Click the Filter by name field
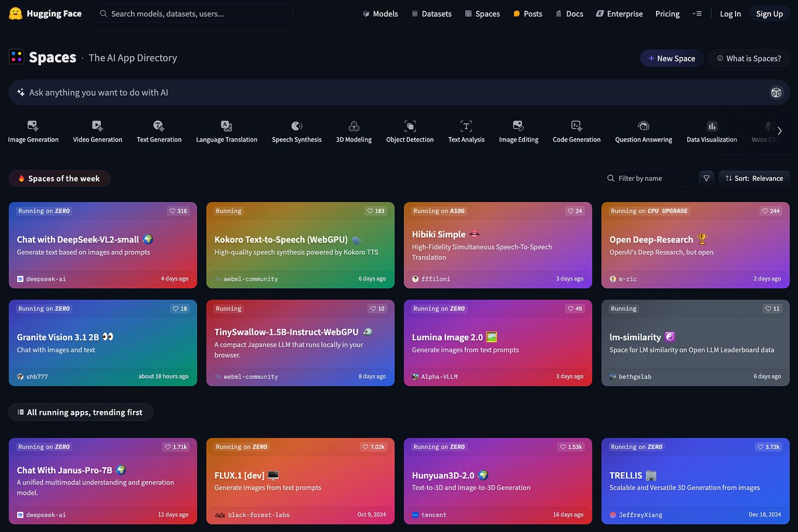The image size is (798, 532). (x=648, y=178)
